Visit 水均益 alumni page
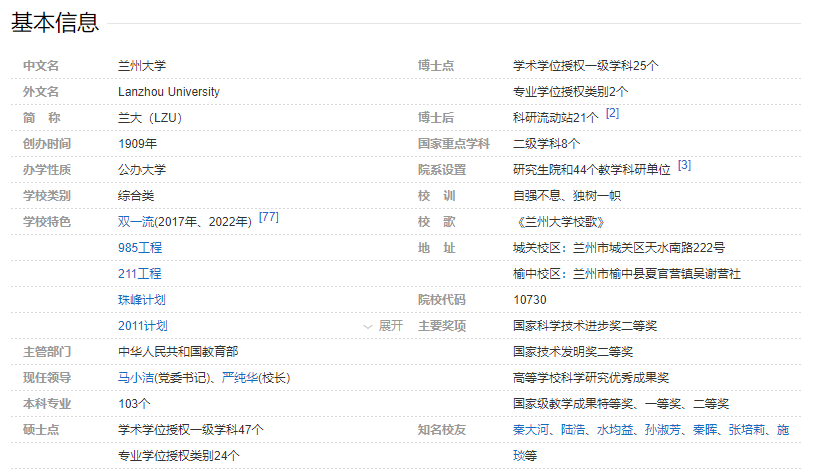This screenshot has width=815, height=476. (615, 430)
